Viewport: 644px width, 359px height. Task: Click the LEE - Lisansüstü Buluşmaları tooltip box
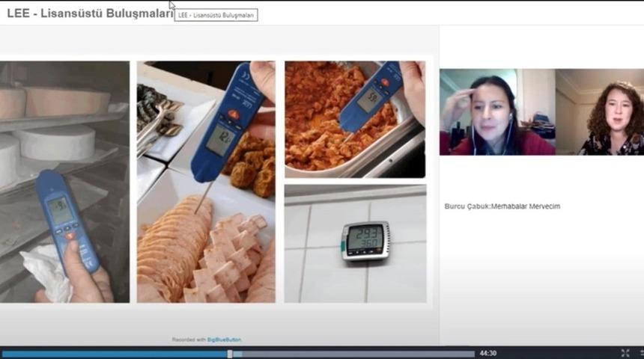tap(216, 15)
